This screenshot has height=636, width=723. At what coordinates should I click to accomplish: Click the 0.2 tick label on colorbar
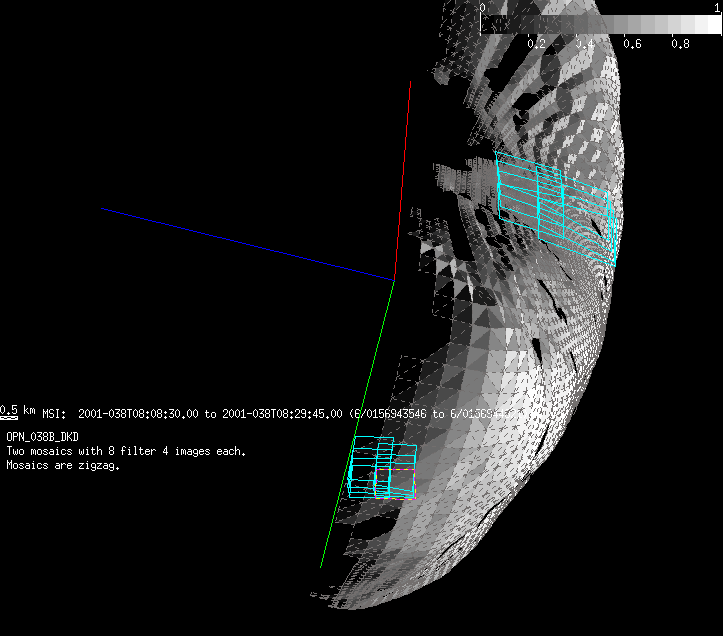coord(536,44)
